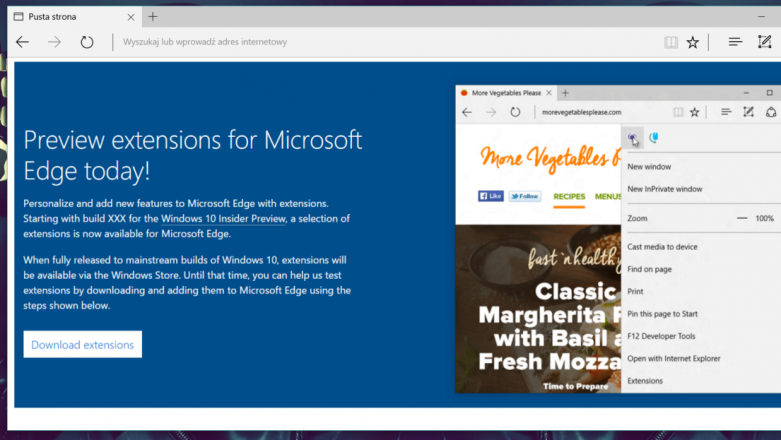Choose New window menu entry

(x=649, y=167)
